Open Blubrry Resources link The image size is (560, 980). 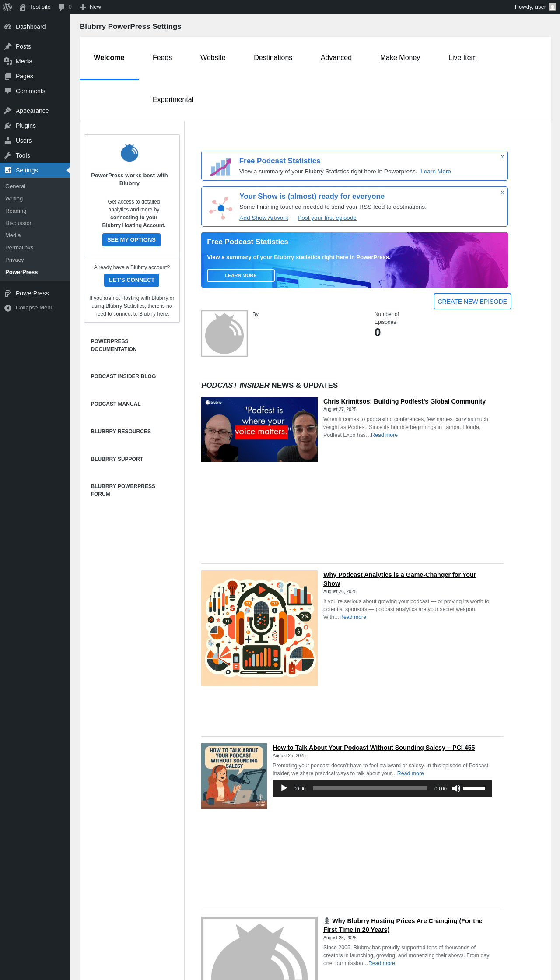click(121, 432)
